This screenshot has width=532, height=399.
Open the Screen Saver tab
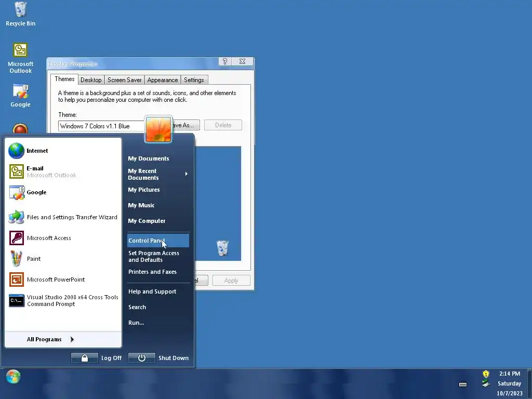tap(125, 80)
